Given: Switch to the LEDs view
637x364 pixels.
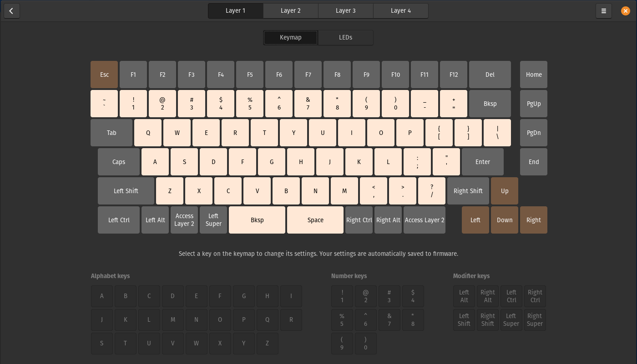Looking at the screenshot, I should point(345,37).
